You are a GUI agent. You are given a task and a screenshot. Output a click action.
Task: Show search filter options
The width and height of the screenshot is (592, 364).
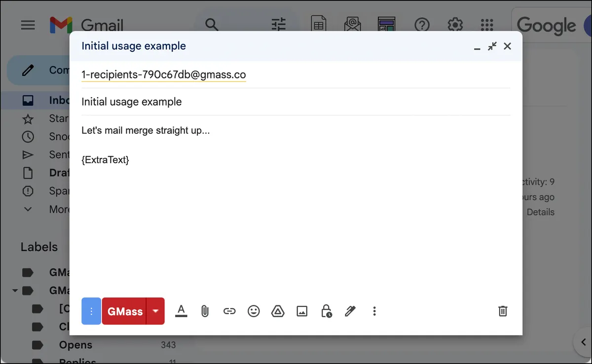[279, 25]
